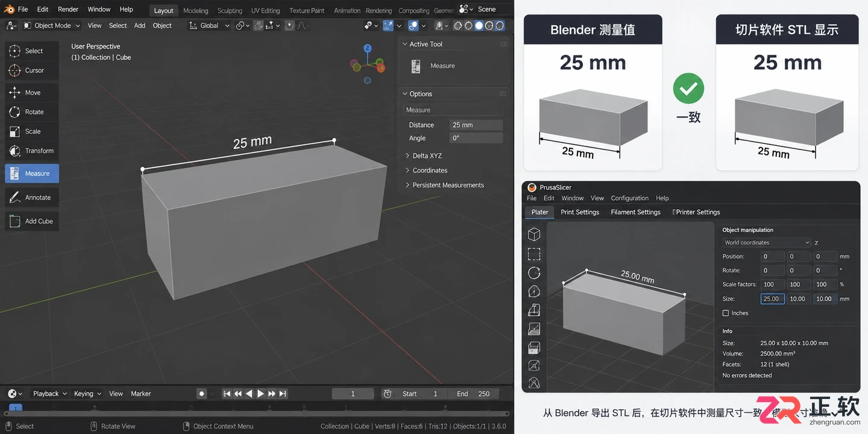The width and height of the screenshot is (868, 434).
Task: Switch to rendered viewport shading
Action: pyautogui.click(x=500, y=25)
